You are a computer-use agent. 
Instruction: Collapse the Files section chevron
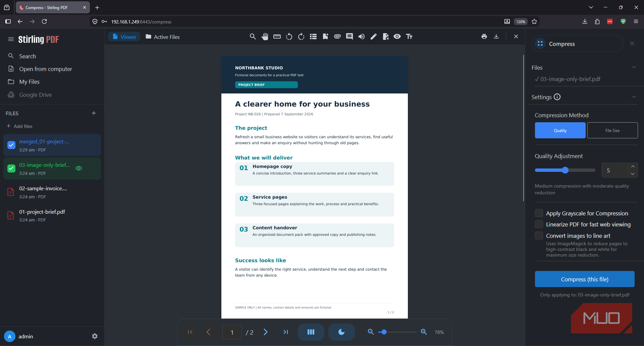coord(634,67)
